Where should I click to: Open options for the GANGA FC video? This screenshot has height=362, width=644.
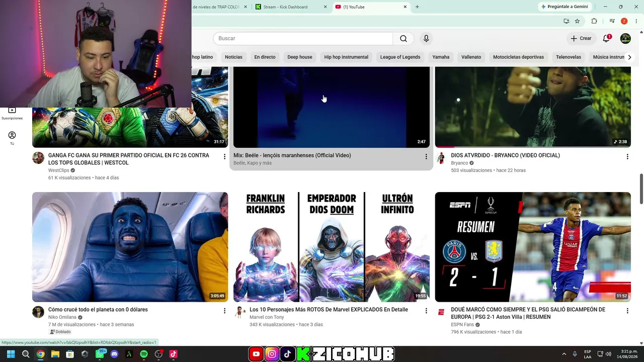(x=224, y=157)
